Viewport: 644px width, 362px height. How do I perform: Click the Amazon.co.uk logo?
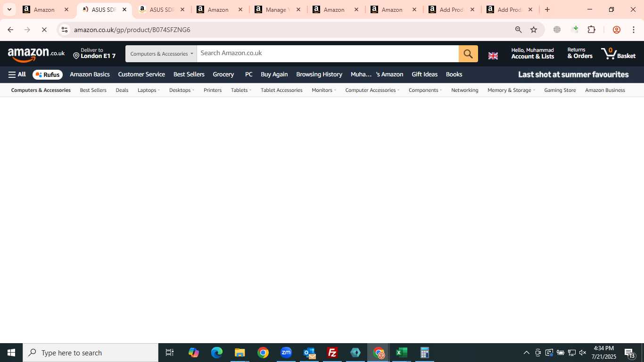click(36, 55)
